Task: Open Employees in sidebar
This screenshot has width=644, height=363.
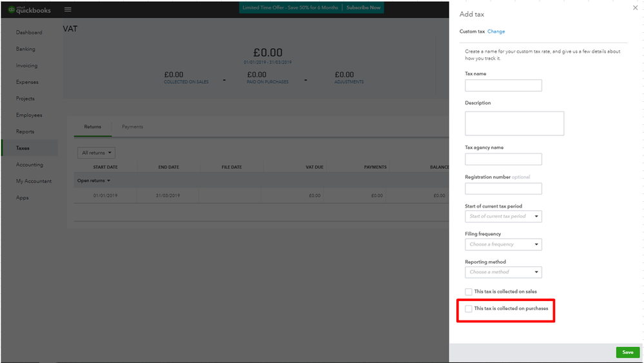Action: tap(29, 115)
